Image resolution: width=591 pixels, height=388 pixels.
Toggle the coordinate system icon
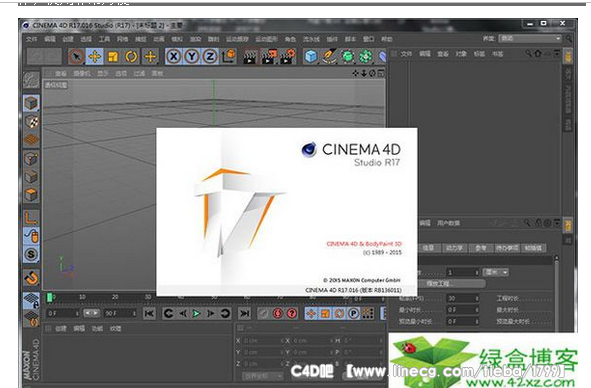pos(229,57)
